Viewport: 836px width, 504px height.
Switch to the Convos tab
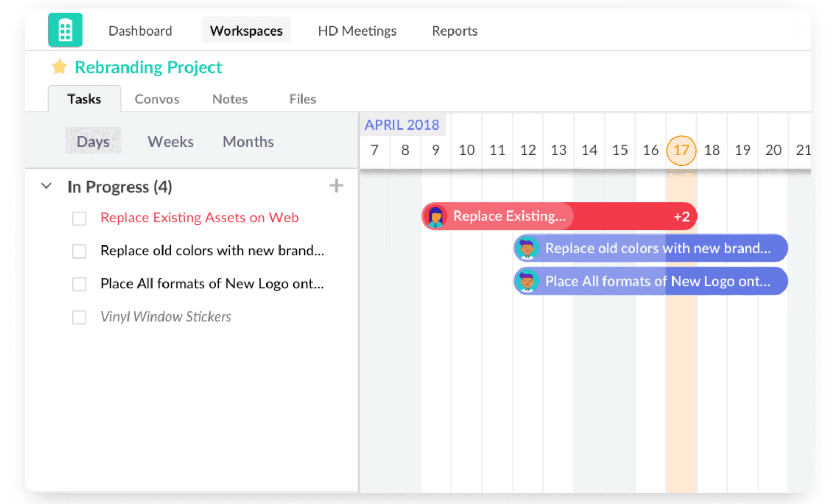click(157, 99)
